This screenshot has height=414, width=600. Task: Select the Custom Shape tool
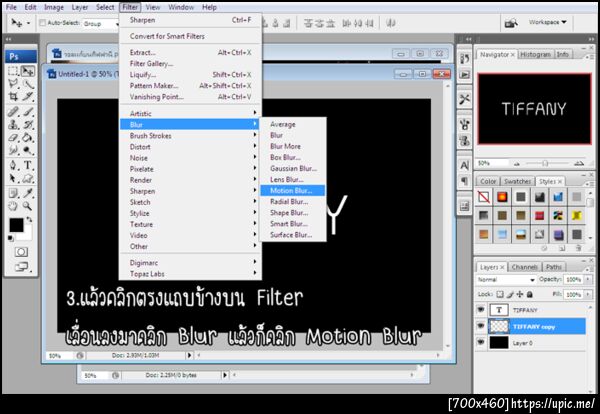click(28, 178)
